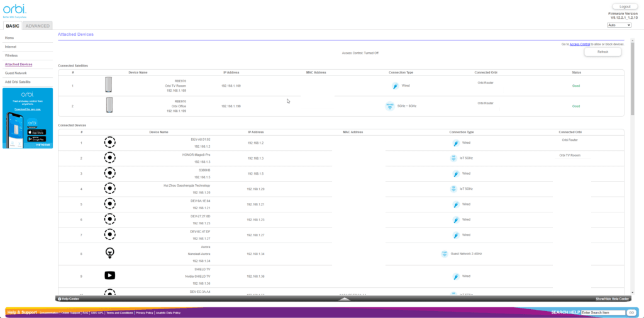Click the Orbi Office satellite device icon
This screenshot has height=318, width=644.
point(109,105)
